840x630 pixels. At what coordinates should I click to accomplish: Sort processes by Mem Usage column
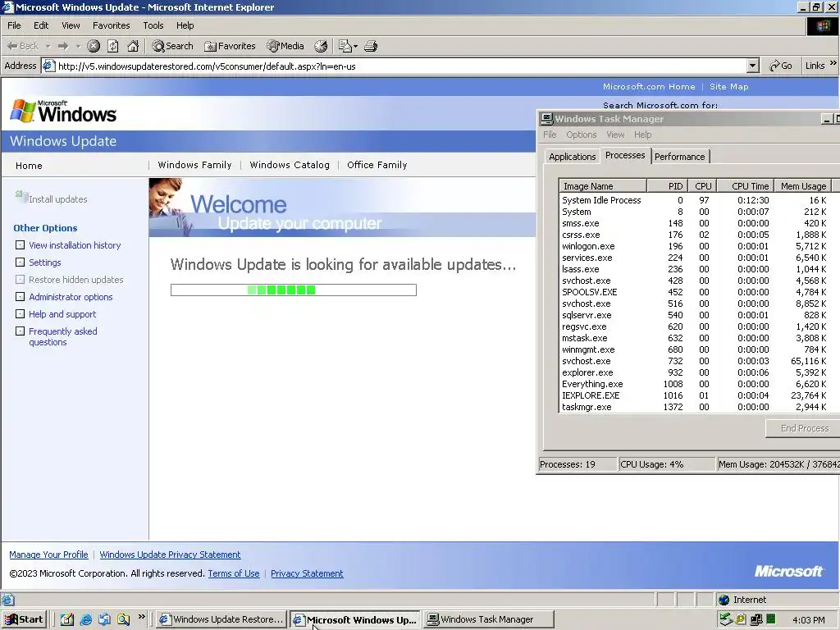(x=802, y=186)
